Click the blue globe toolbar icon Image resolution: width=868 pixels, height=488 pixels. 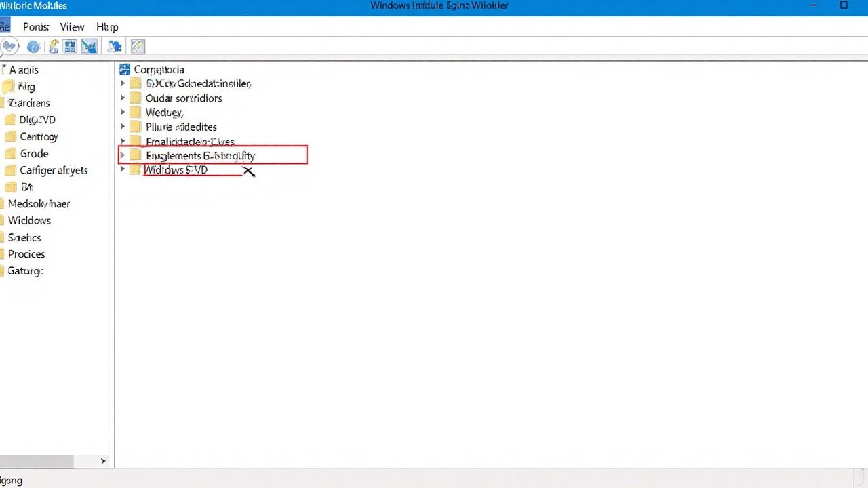pos(33,47)
